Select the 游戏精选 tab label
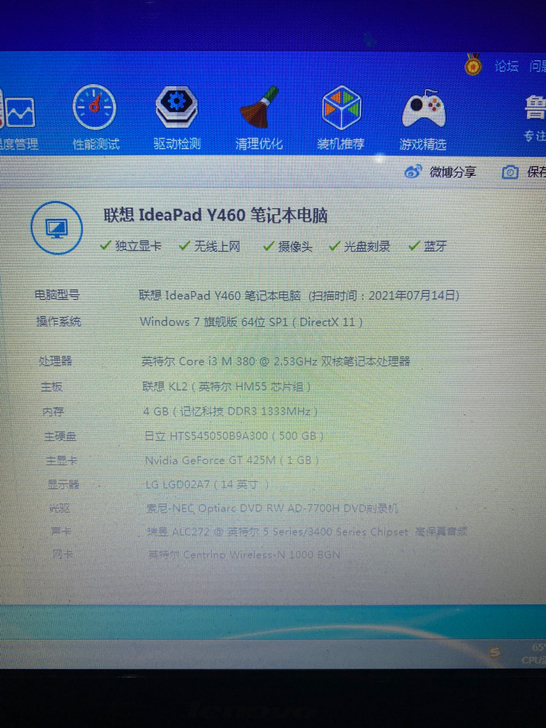Viewport: 546px width, 728px height. (x=423, y=144)
